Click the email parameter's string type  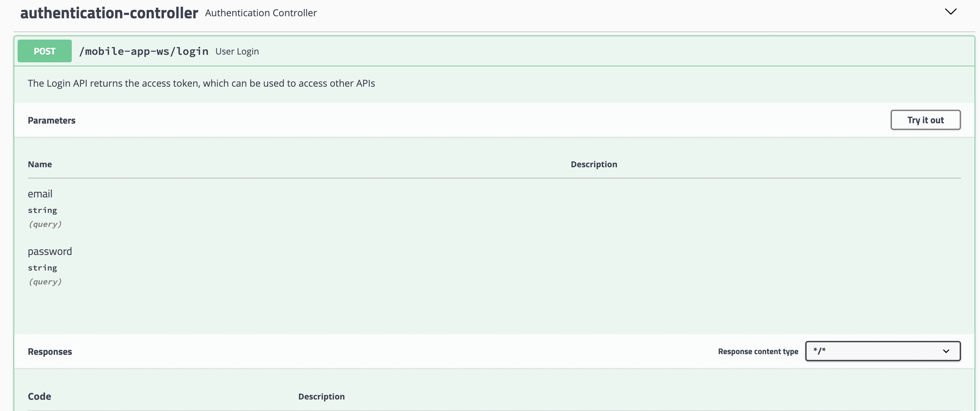click(x=42, y=210)
